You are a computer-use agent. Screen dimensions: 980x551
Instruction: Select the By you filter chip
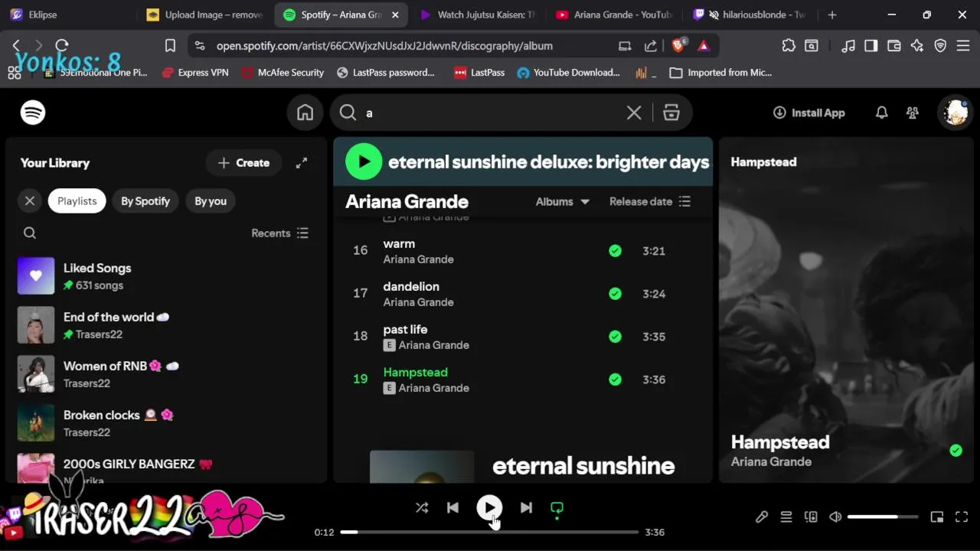211,201
